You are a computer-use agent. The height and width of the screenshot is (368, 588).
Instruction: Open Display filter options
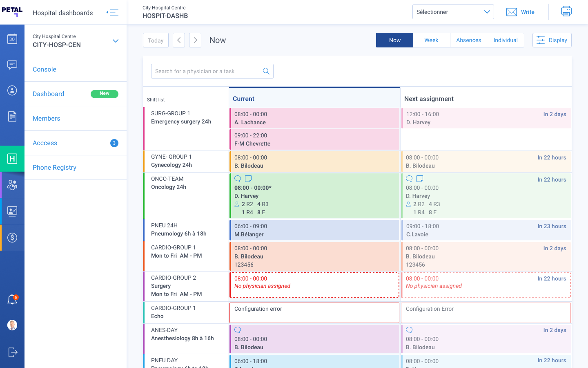pyautogui.click(x=552, y=40)
